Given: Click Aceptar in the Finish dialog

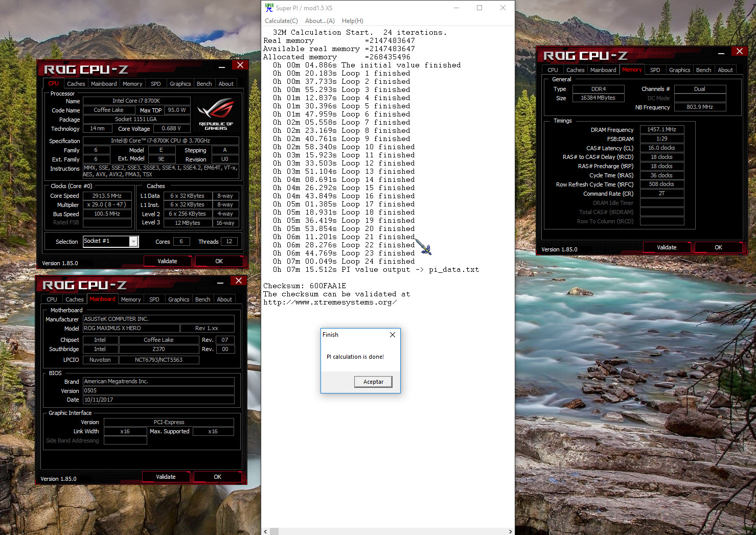Looking at the screenshot, I should 373,382.
